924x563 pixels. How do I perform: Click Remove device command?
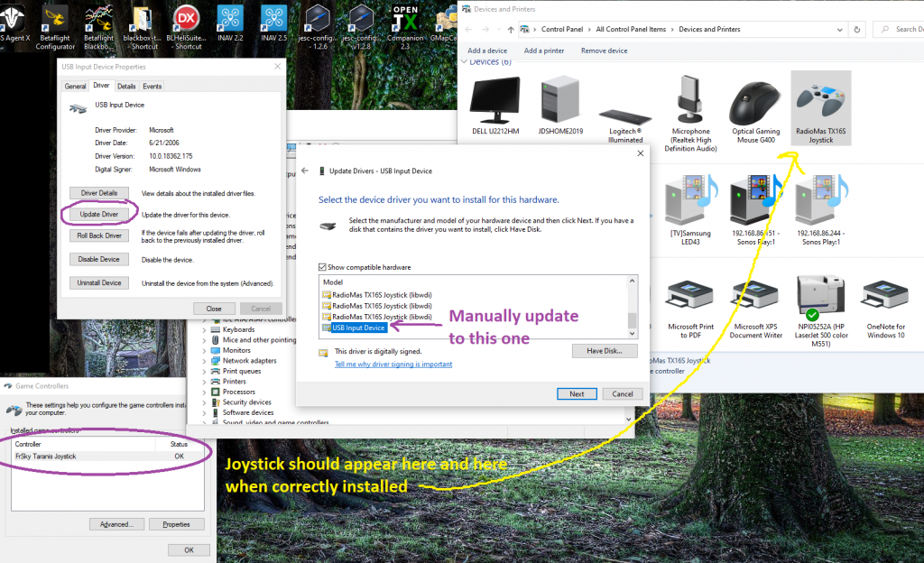tap(604, 51)
